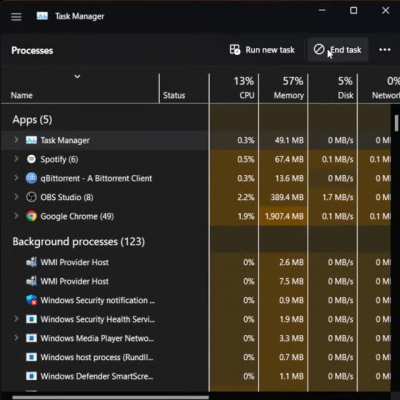Click the End task button
400x400 pixels.
coord(337,50)
